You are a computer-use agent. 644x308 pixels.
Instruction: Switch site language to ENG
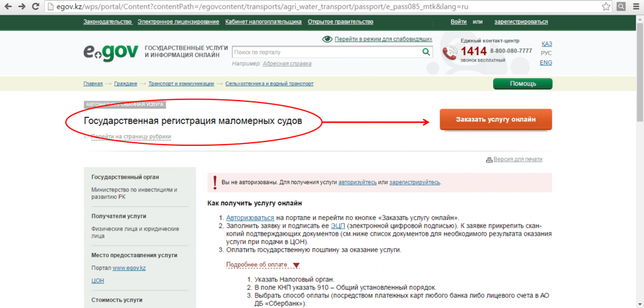[546, 63]
